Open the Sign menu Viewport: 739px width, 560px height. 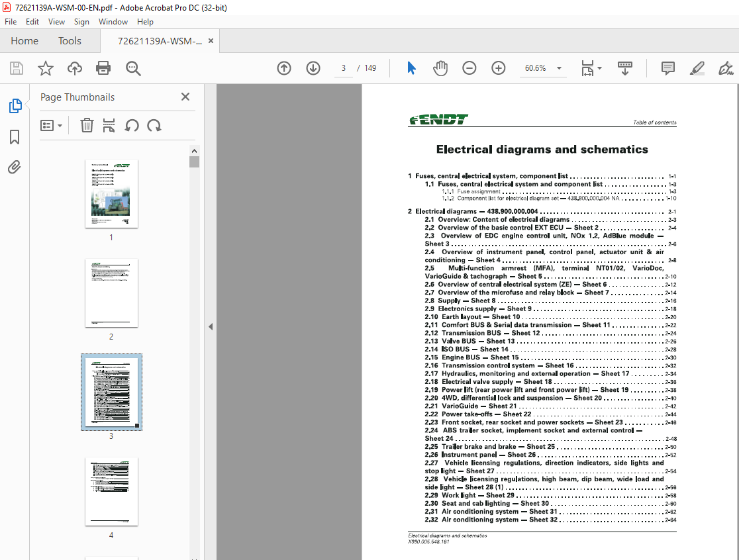pyautogui.click(x=81, y=22)
